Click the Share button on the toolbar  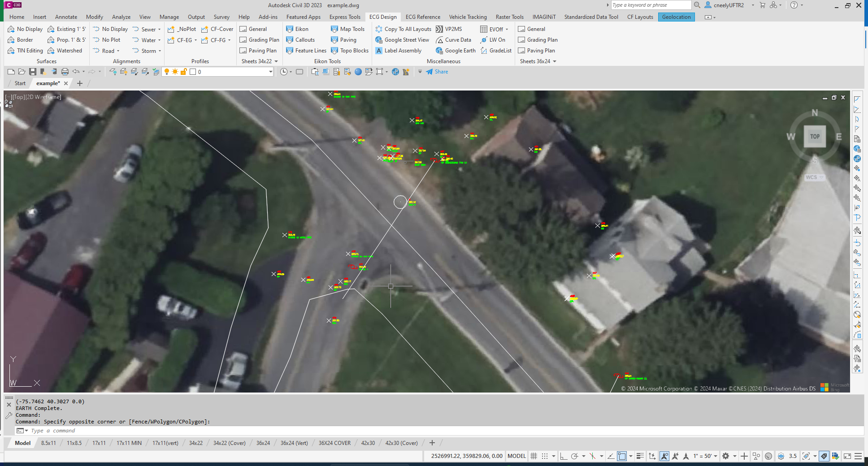pos(437,72)
